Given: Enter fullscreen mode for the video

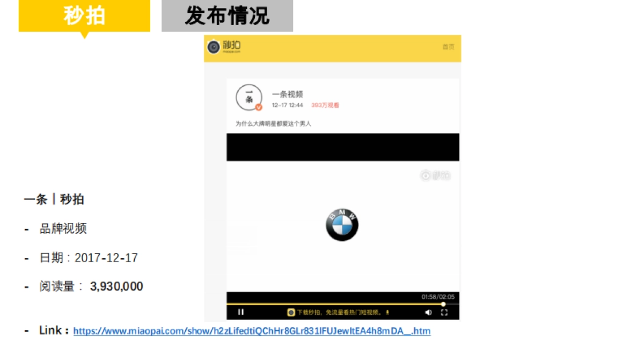Looking at the screenshot, I should 444,312.
